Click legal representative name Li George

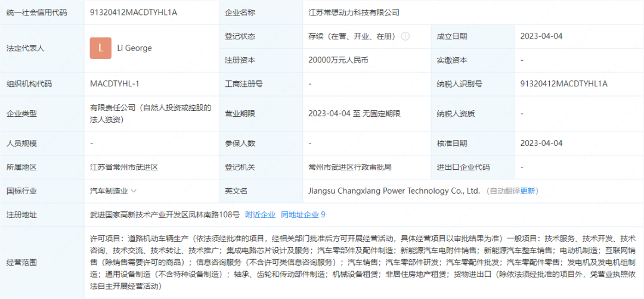tap(134, 48)
